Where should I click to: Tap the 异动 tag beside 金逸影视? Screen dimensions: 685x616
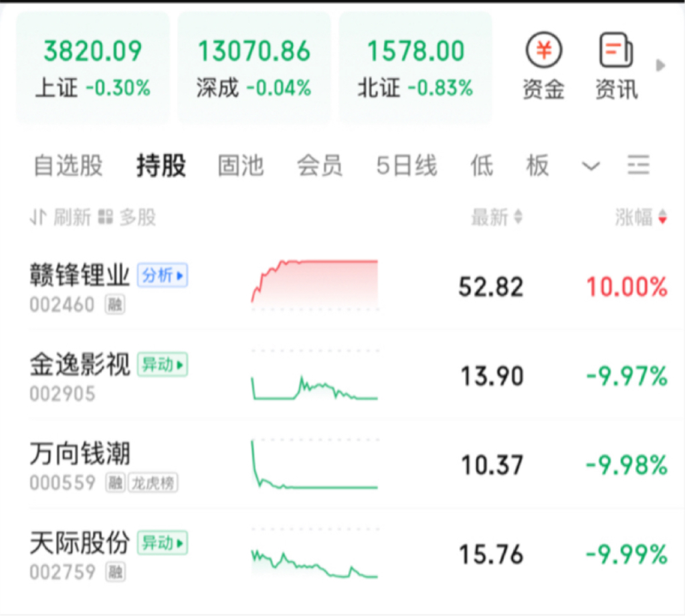(163, 365)
